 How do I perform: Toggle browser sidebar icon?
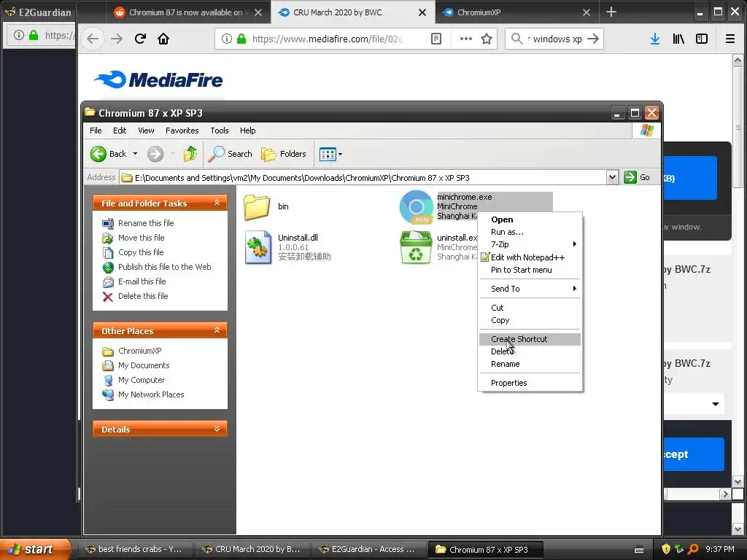click(x=702, y=39)
